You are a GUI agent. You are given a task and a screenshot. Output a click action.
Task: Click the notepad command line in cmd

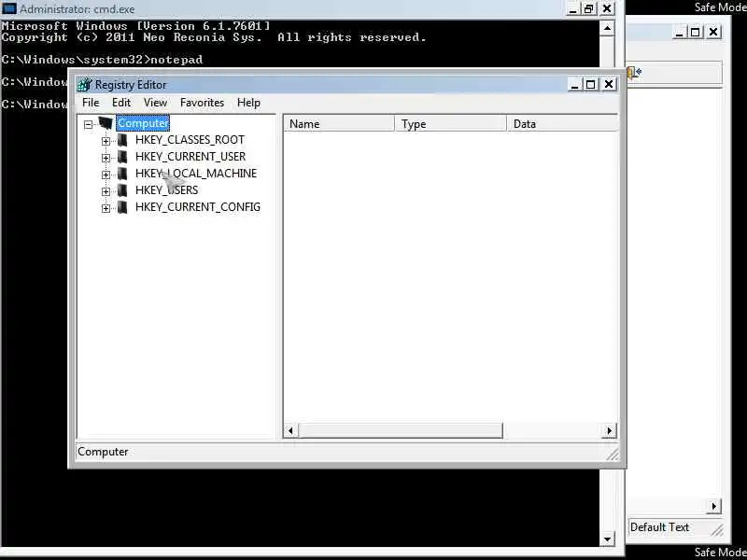(102, 60)
